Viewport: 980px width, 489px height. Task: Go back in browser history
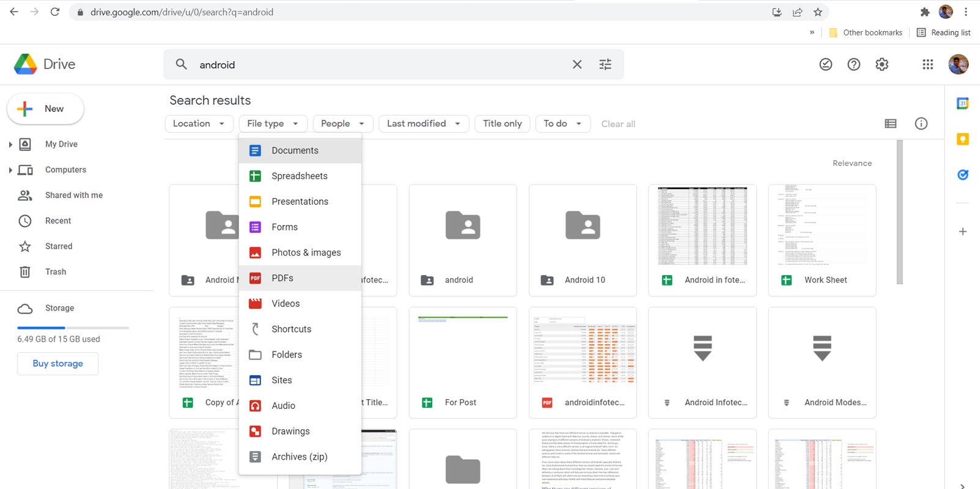(14, 12)
